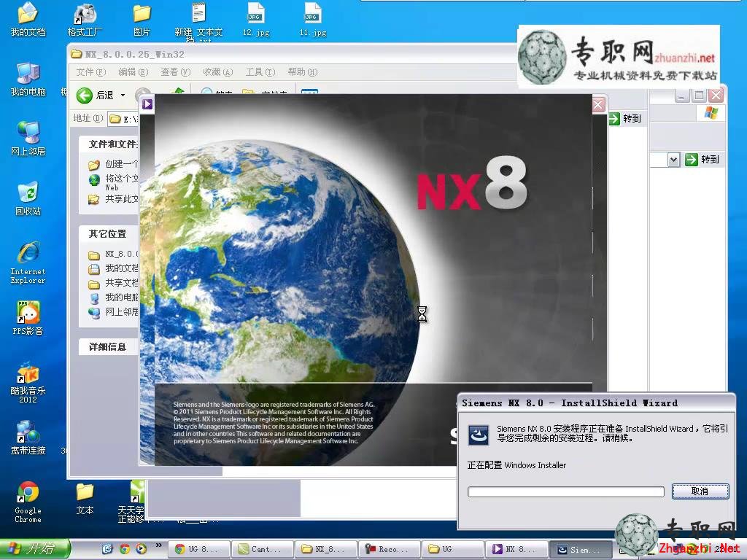747x560 pixels.
Task: Launch Google Chrome from the desktop
Action: 28,502
